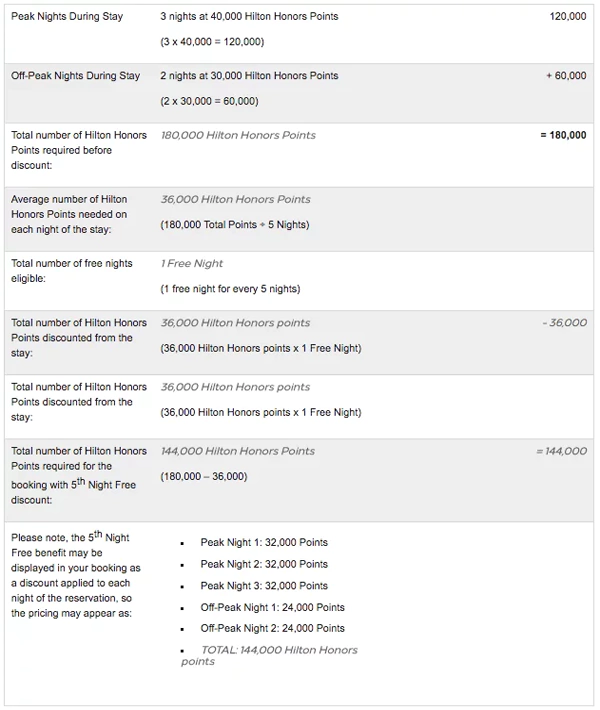
Task: Click the Off-Peak Night 2: 24,000 Points bullet
Action: [272, 628]
